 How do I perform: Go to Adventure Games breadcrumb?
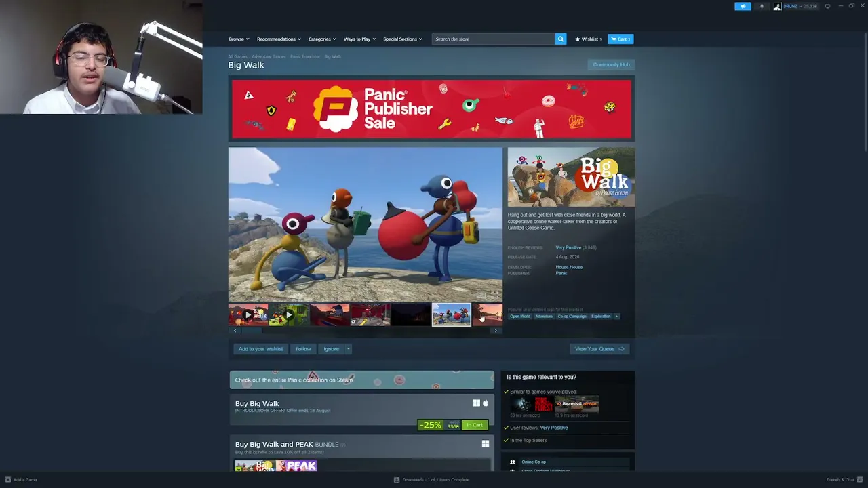point(269,56)
